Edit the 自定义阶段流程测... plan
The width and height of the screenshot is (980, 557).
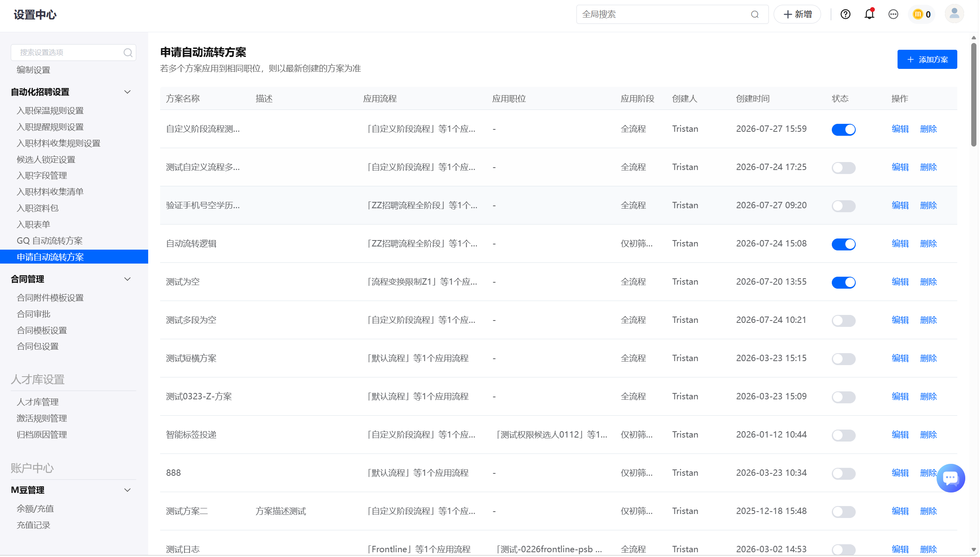click(x=900, y=129)
